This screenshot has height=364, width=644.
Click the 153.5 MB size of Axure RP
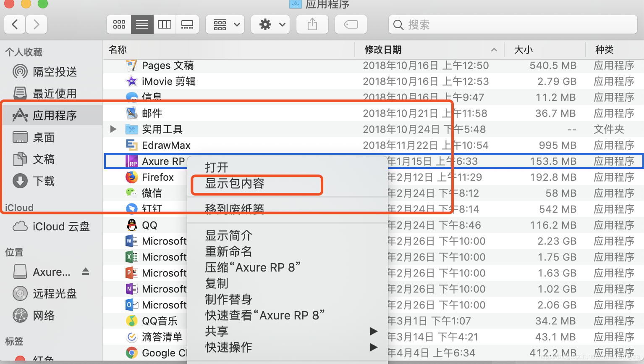pyautogui.click(x=553, y=161)
